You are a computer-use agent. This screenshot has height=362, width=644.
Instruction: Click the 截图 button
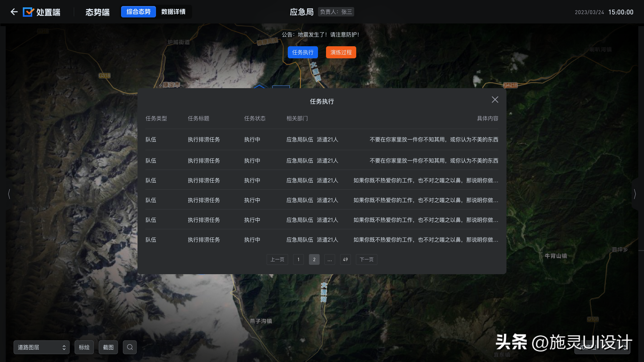[x=108, y=347]
